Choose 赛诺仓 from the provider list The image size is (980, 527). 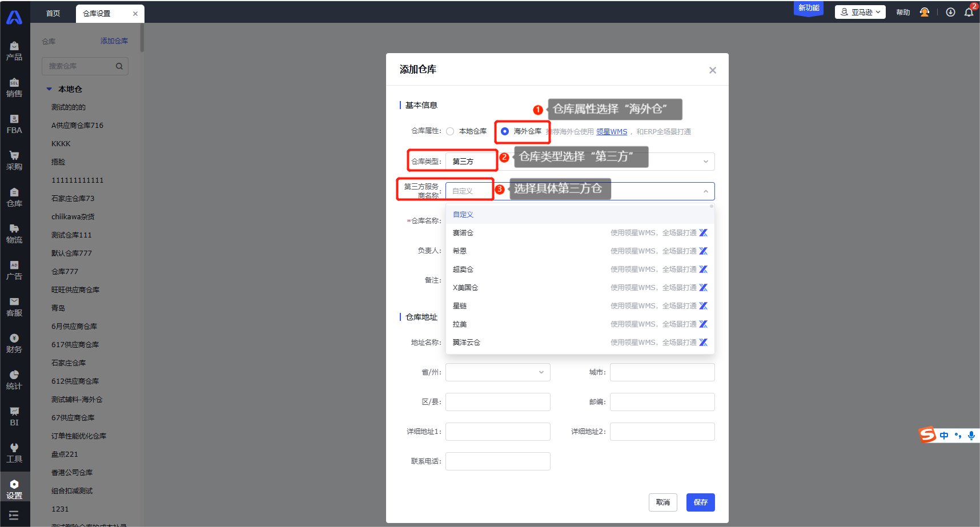point(463,233)
